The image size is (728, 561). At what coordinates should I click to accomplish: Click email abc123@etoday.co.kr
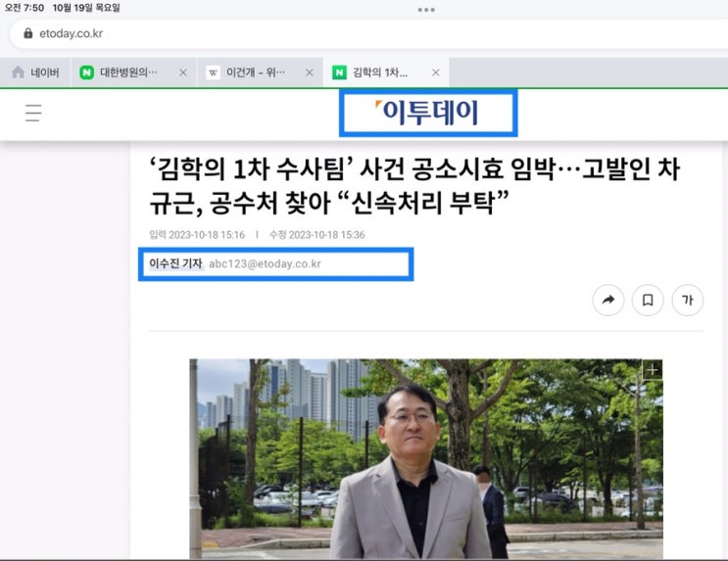(x=265, y=264)
